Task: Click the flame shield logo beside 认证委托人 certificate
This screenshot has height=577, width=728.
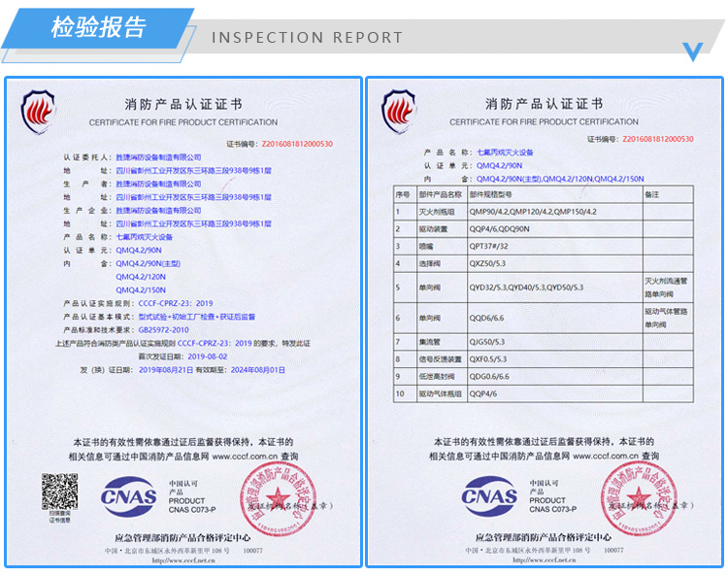Action: (38, 112)
